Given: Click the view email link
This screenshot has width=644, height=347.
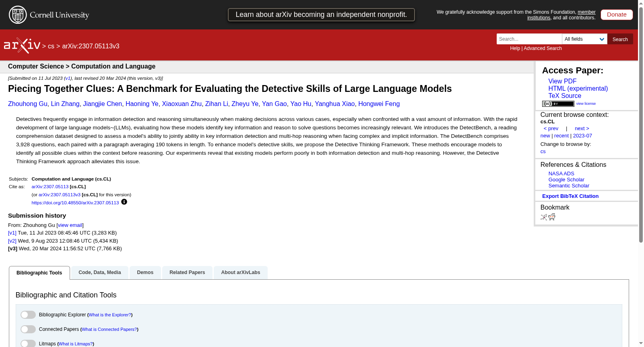Looking at the screenshot, I should click(70, 225).
